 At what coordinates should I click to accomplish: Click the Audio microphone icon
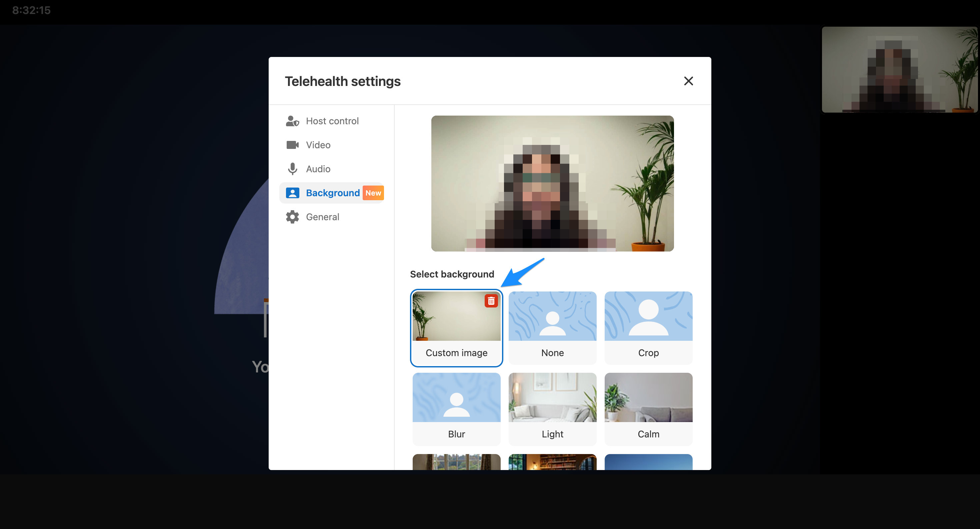click(x=292, y=169)
